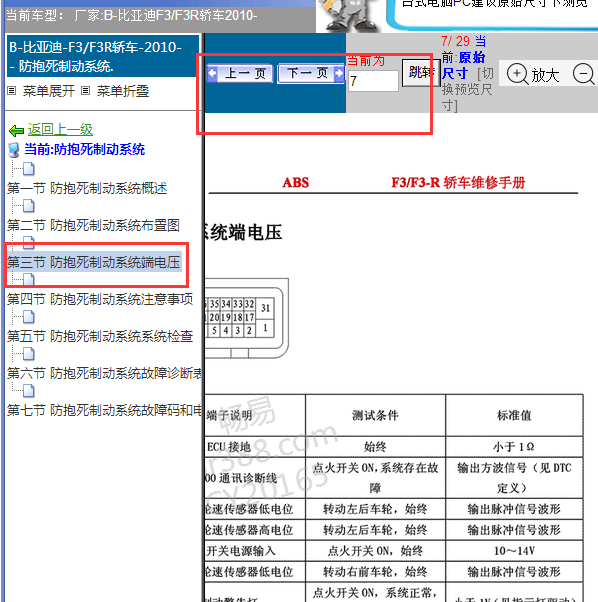Click 菜单折叠 to collapse the menu
This screenshot has height=602, width=598.
tap(123, 91)
